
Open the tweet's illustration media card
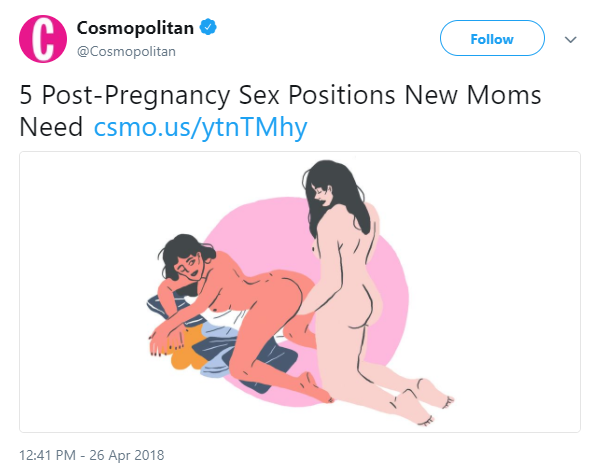(x=300, y=292)
